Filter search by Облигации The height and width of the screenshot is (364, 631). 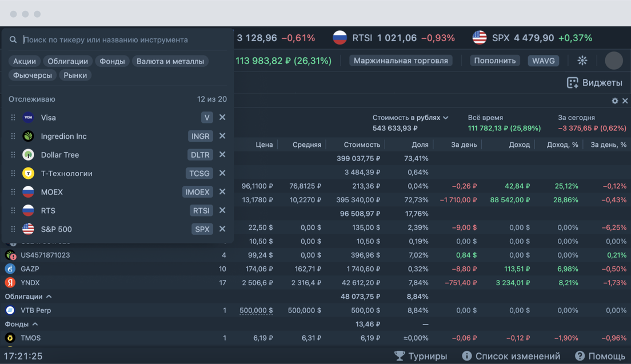point(67,61)
